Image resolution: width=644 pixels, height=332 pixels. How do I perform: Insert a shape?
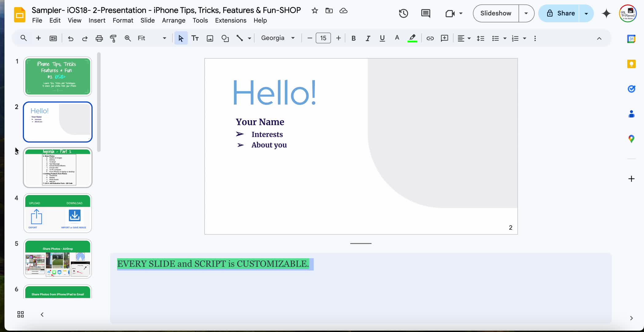click(225, 38)
